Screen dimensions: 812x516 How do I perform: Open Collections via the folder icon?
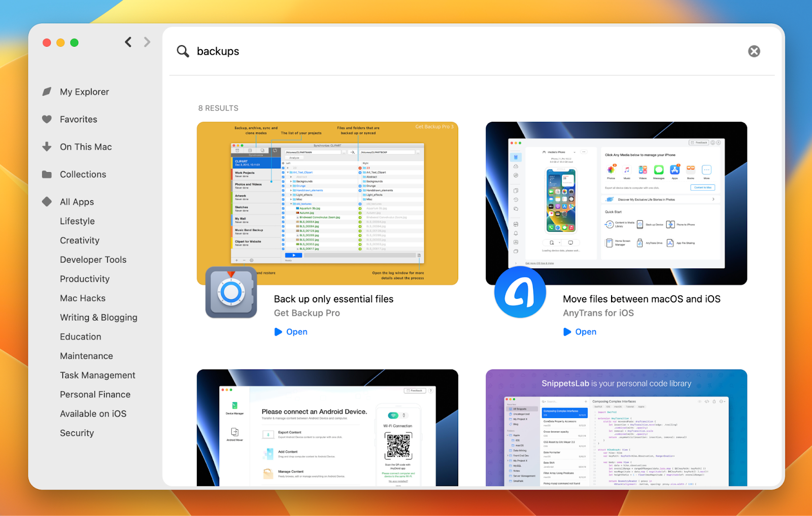click(x=47, y=174)
